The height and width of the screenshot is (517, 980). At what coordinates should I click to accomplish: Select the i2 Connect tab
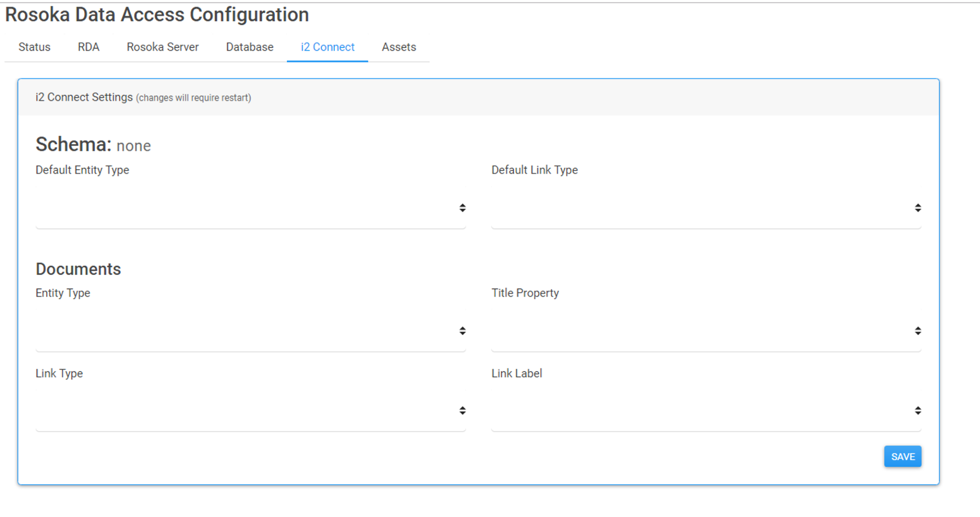[327, 47]
